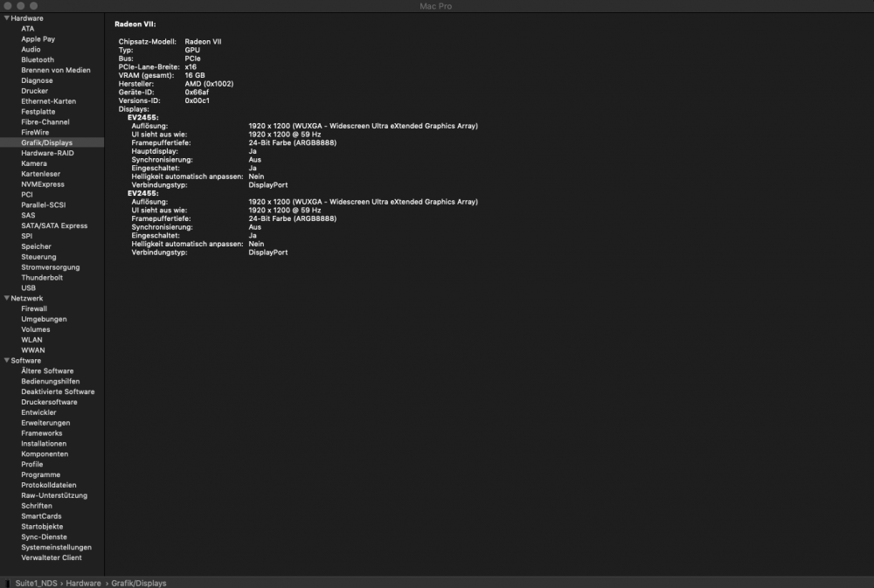Click Grafik/Displays in the path bar

pyautogui.click(x=139, y=583)
